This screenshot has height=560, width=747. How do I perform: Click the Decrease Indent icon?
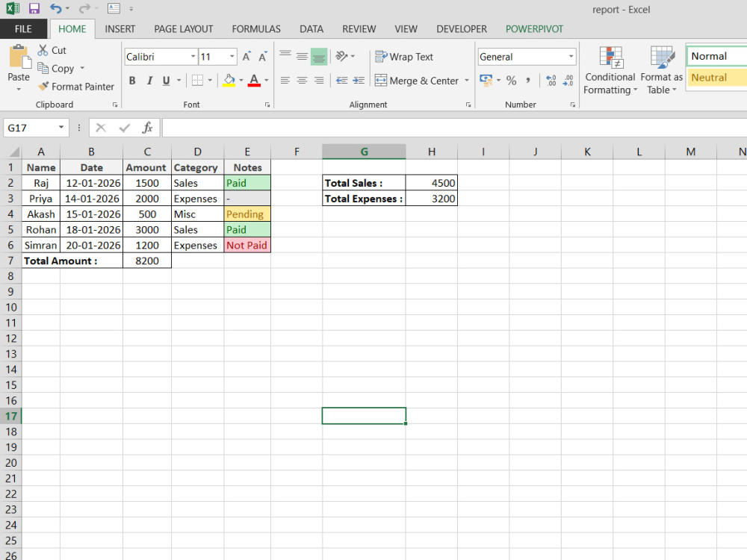pyautogui.click(x=341, y=81)
